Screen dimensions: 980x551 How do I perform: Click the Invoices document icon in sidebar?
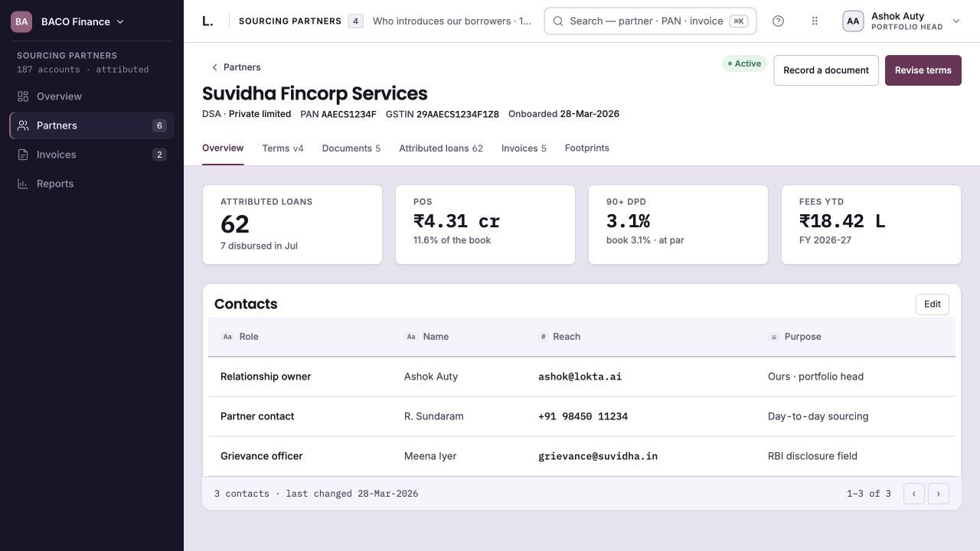pos(23,155)
